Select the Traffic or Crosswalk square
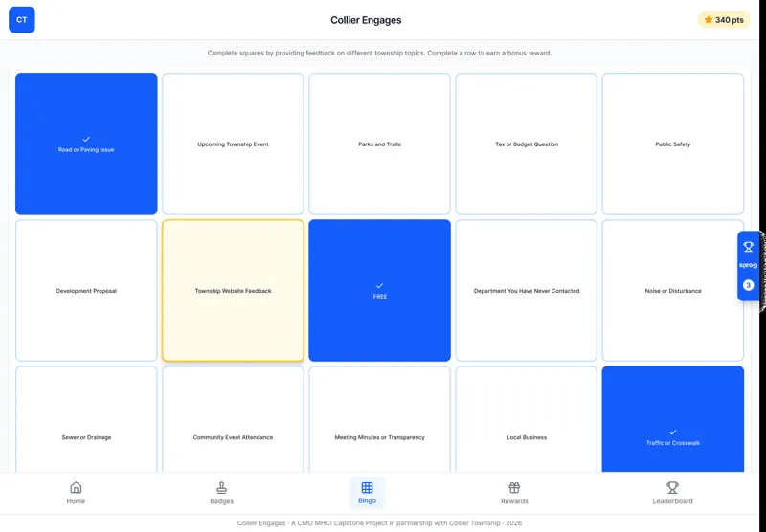 pos(673,419)
